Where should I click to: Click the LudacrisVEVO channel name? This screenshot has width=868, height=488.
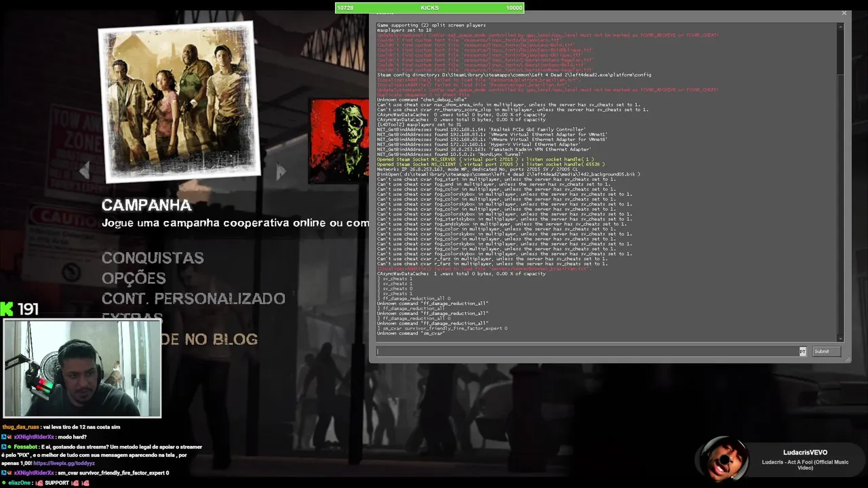pyautogui.click(x=805, y=452)
